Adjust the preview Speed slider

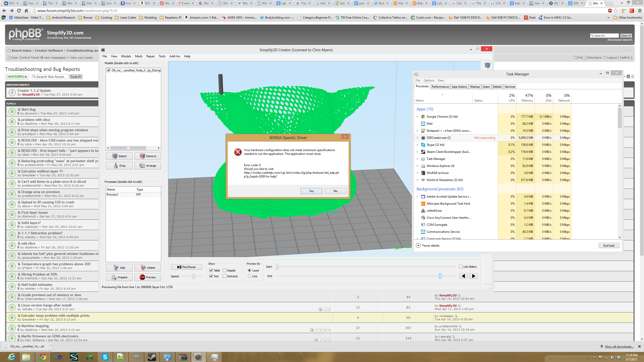coord(194,276)
